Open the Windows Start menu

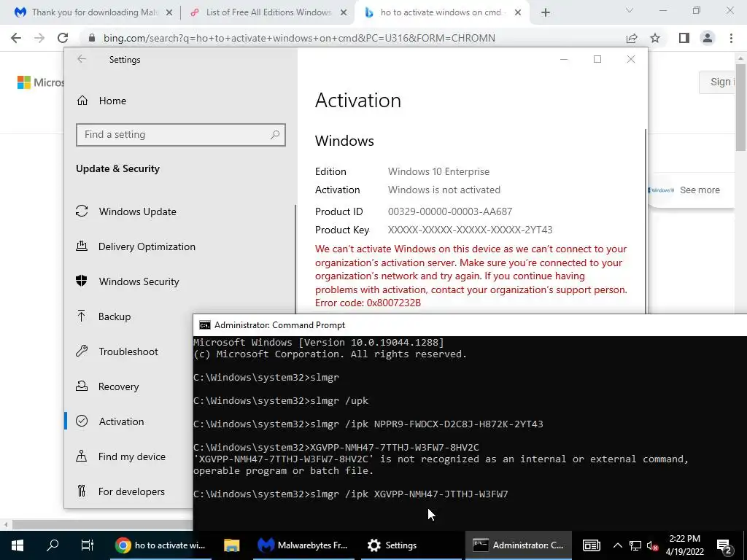click(x=18, y=545)
